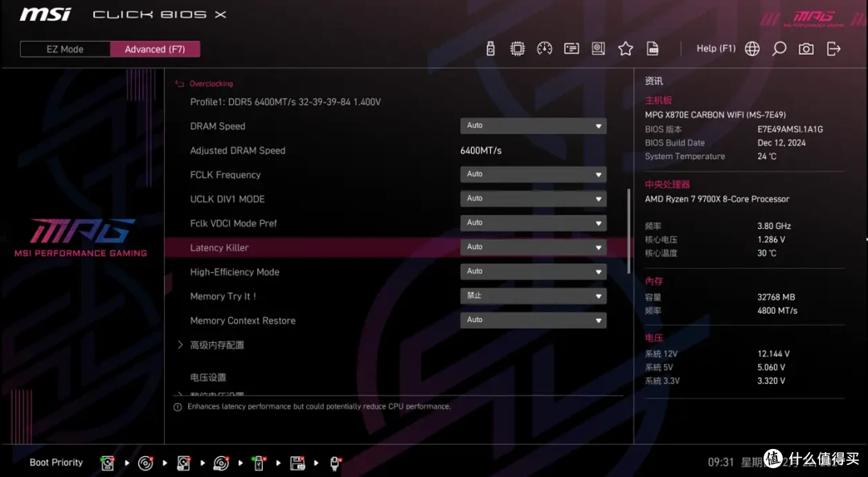
Task: Select the High-Efficiency Mode label
Action: point(235,272)
